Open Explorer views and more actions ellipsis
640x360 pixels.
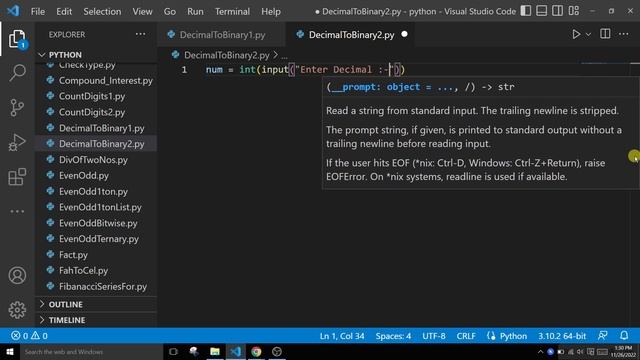[x=140, y=34]
